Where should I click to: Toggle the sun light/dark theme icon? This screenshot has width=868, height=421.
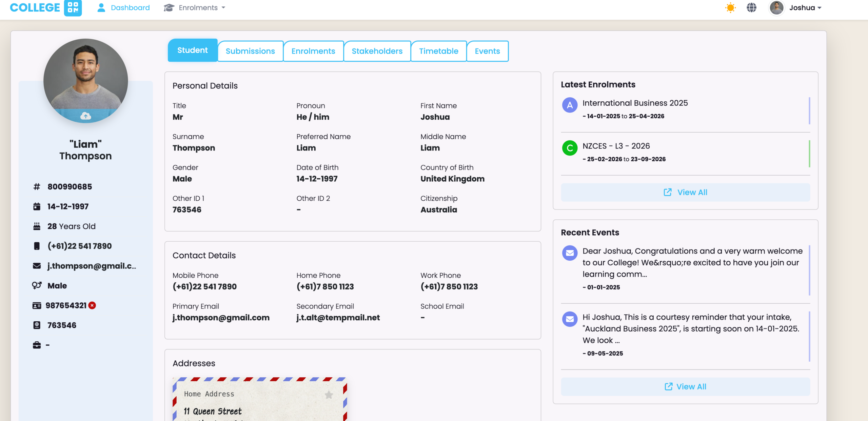tap(730, 8)
